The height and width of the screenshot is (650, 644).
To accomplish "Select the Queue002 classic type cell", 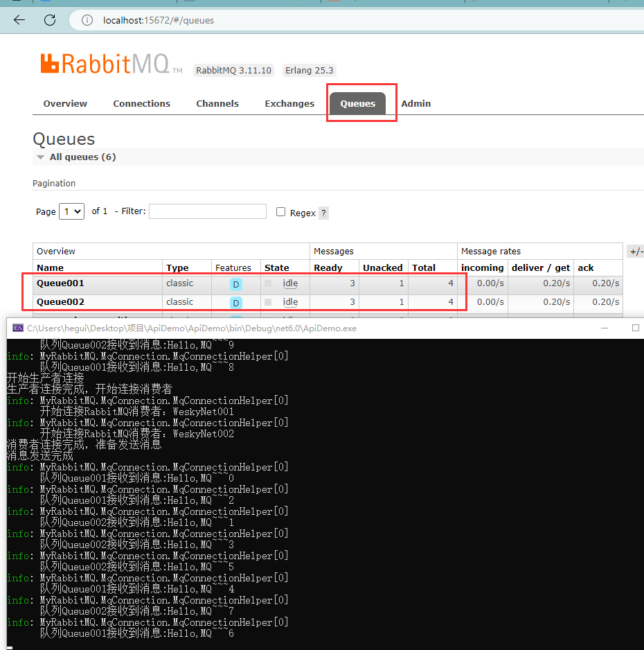I will tap(180, 302).
